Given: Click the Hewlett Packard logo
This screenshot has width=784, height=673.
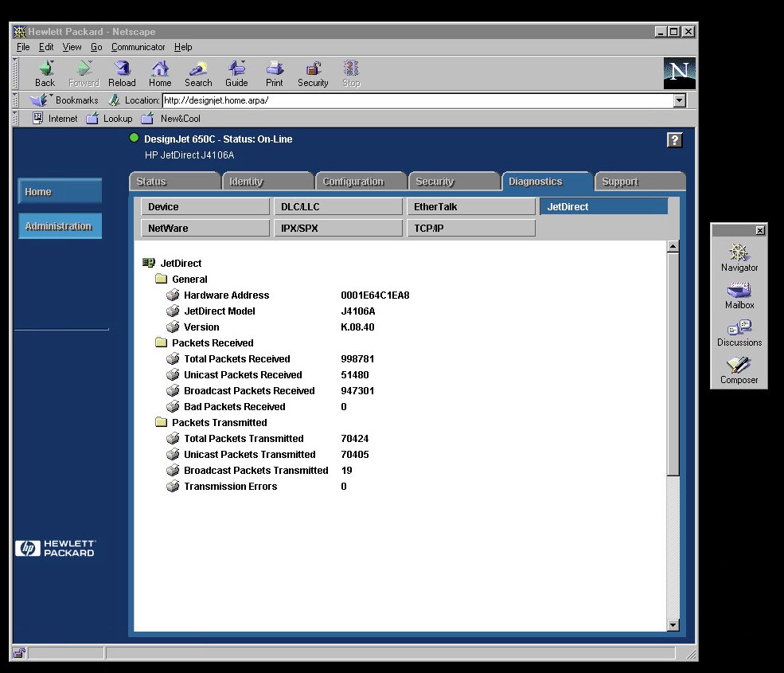Looking at the screenshot, I should (x=55, y=548).
